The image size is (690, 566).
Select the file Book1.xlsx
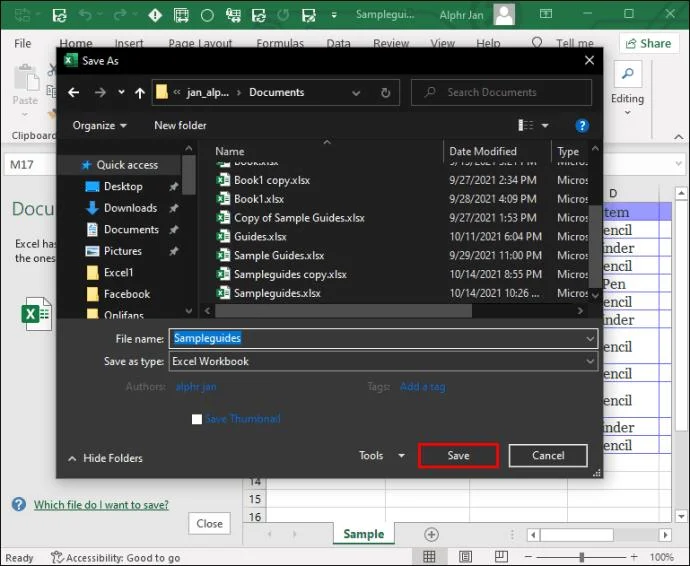tap(259, 199)
